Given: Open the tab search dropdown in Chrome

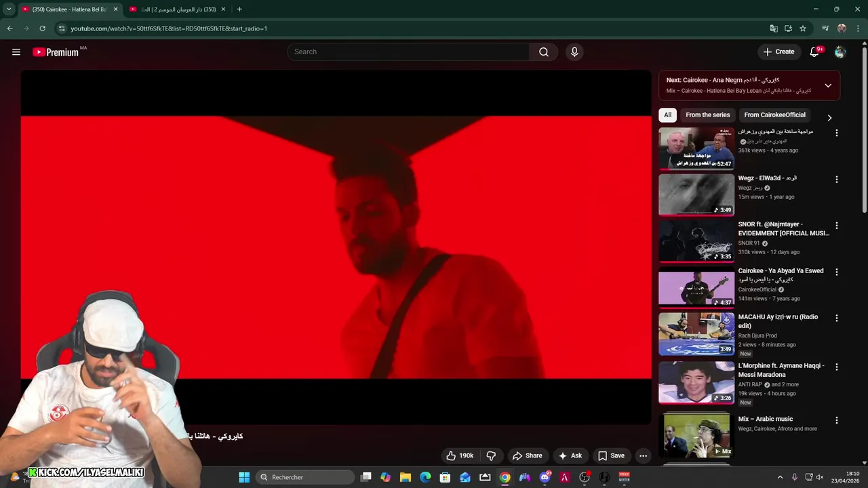Looking at the screenshot, I should (9, 9).
